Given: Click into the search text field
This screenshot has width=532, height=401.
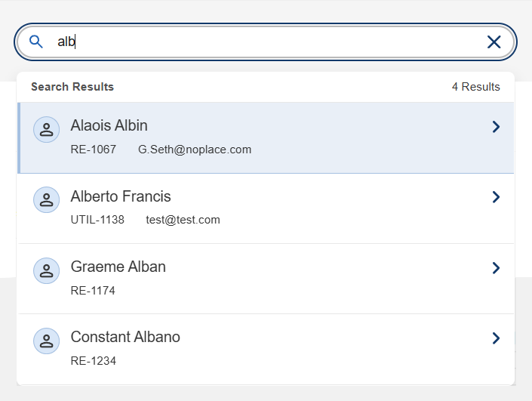Looking at the screenshot, I should click(x=264, y=42).
